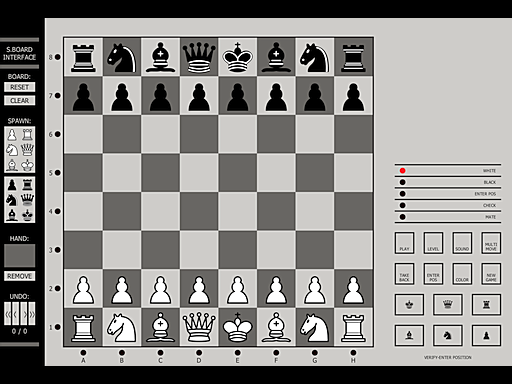Image resolution: width=512 pixels, height=384 pixels.
Task: Spawn a white pawn from the palette
Action: (x=12, y=135)
